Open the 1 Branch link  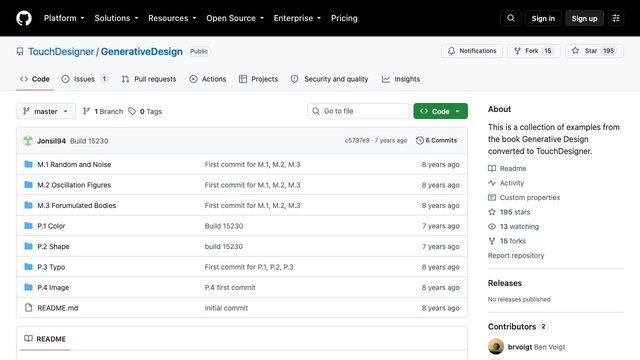click(x=102, y=111)
